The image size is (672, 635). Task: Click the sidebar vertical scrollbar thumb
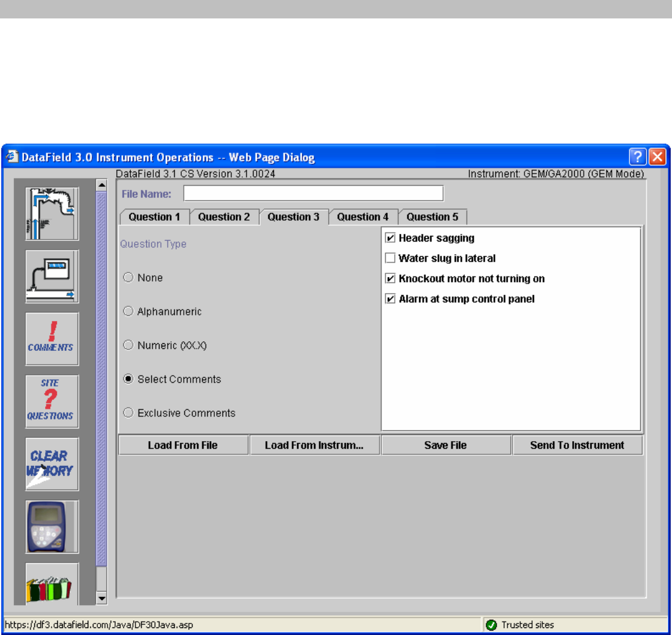(x=102, y=379)
